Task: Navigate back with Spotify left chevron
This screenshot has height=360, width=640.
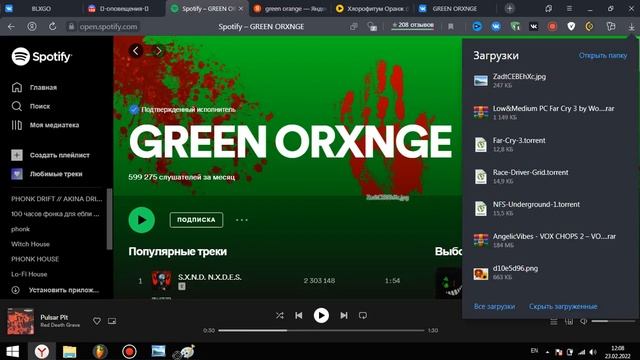Action: coord(136,51)
